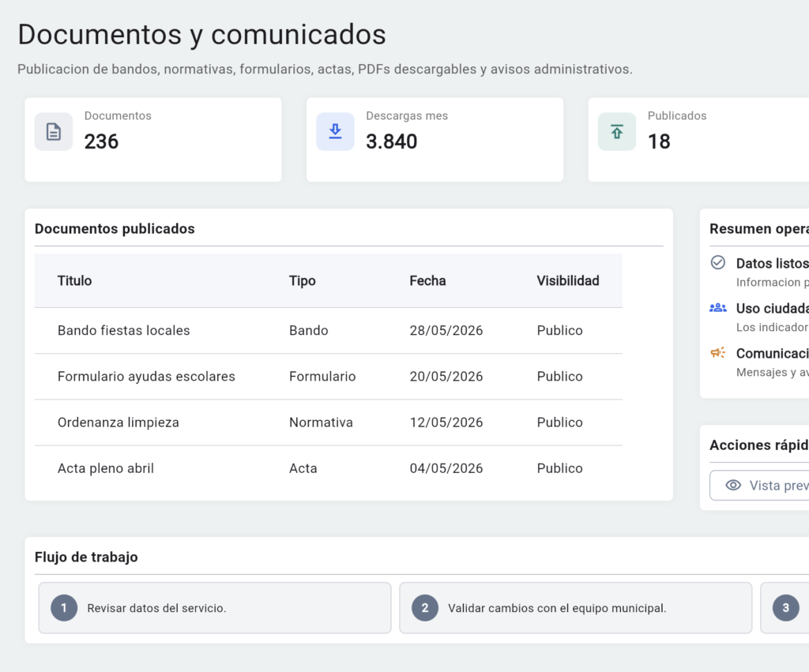The height and width of the screenshot is (672, 809).
Task: Open the Revisar datos del servicio step
Action: coord(215,608)
